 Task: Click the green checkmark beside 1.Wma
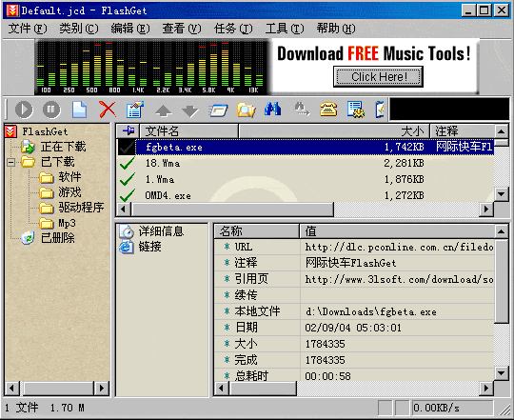point(127,179)
